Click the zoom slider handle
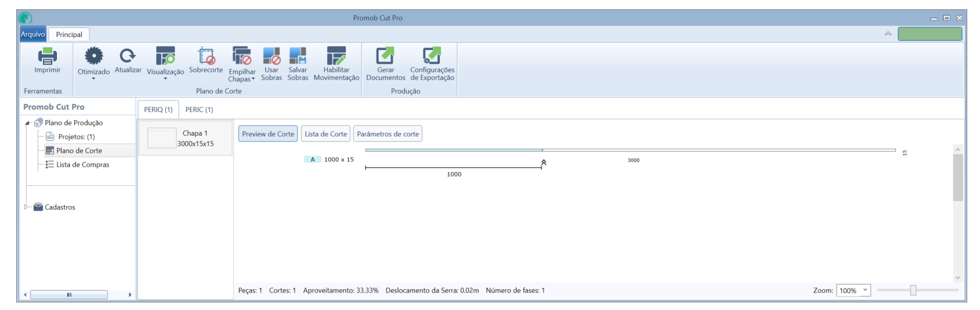 pyautogui.click(x=913, y=290)
